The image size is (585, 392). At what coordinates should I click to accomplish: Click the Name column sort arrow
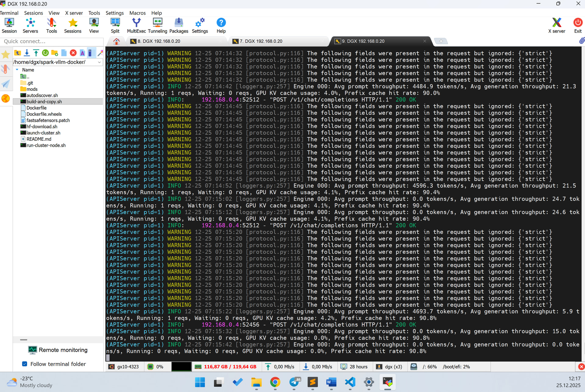[x=17, y=70]
